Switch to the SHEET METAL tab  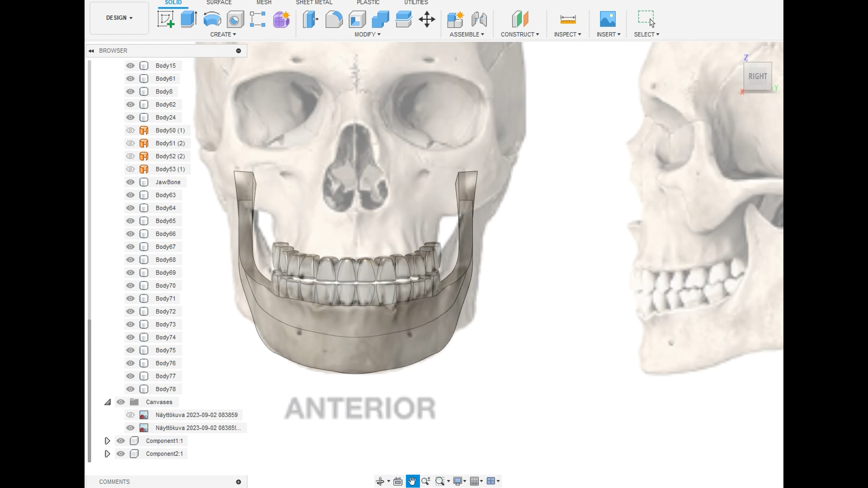click(x=314, y=3)
